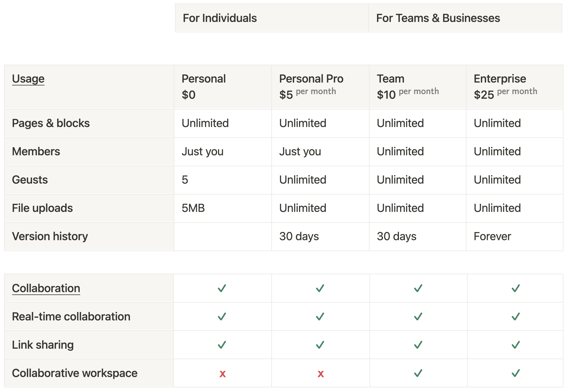The image size is (575, 392).
Task: Click the Enterprise checkmark for Collaborative workspace
Action: tap(516, 373)
